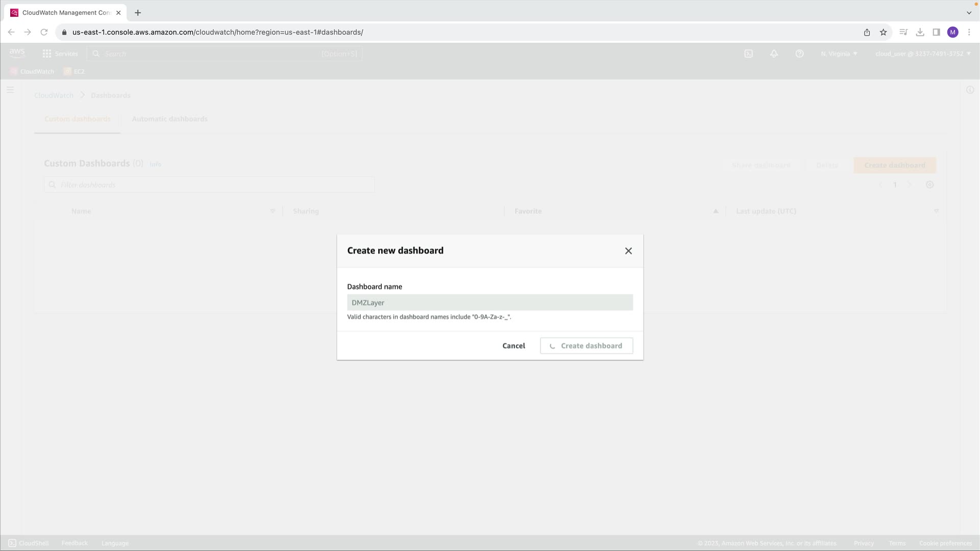980x551 pixels.
Task: Open the info panel icon
Action: (x=970, y=90)
